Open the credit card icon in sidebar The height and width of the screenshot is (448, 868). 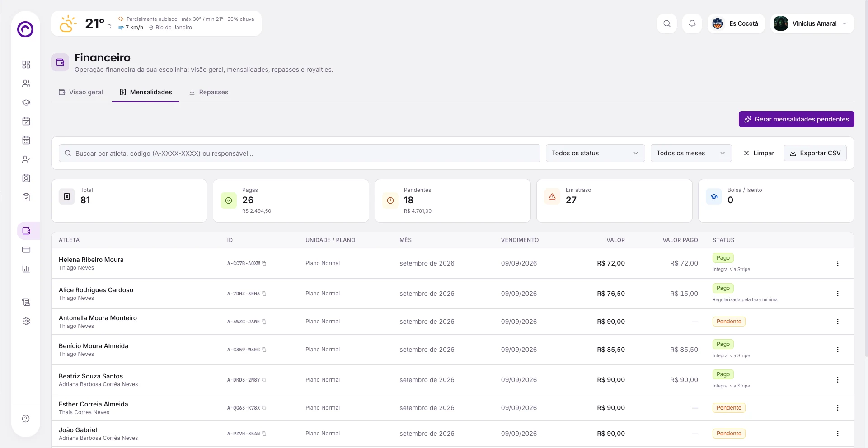coord(26,250)
